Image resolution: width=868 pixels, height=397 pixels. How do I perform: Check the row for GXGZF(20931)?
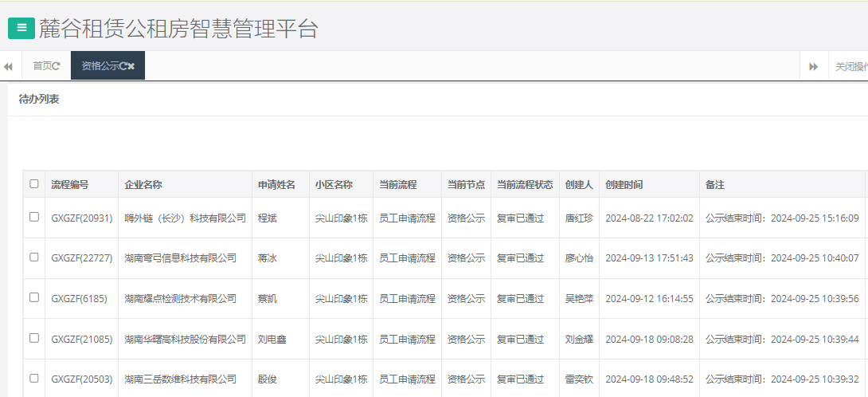pos(33,217)
